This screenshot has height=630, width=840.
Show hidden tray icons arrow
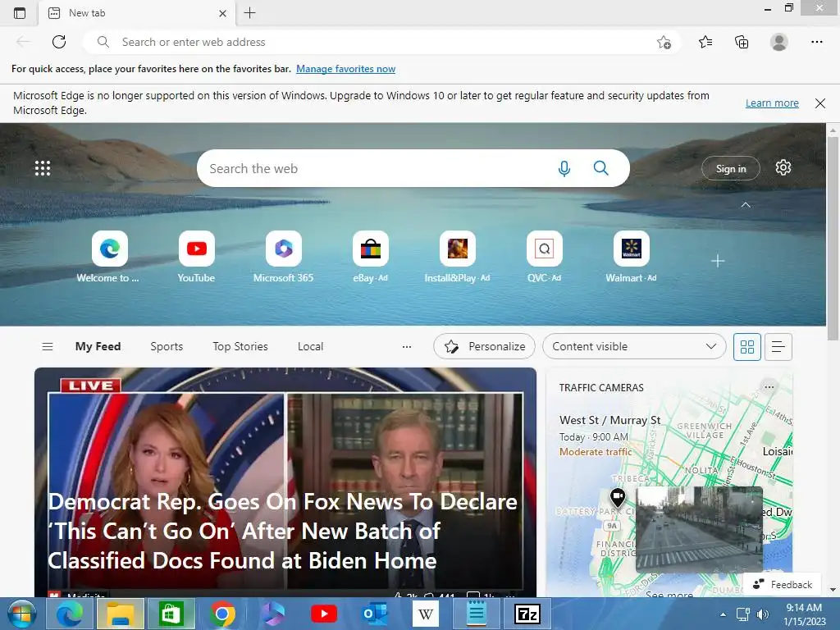(x=724, y=614)
